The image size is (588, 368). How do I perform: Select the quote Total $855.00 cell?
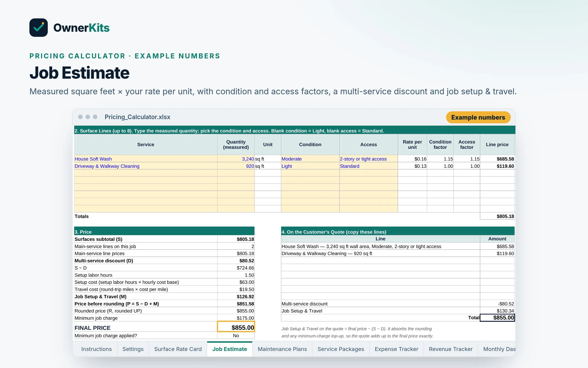[497, 318]
